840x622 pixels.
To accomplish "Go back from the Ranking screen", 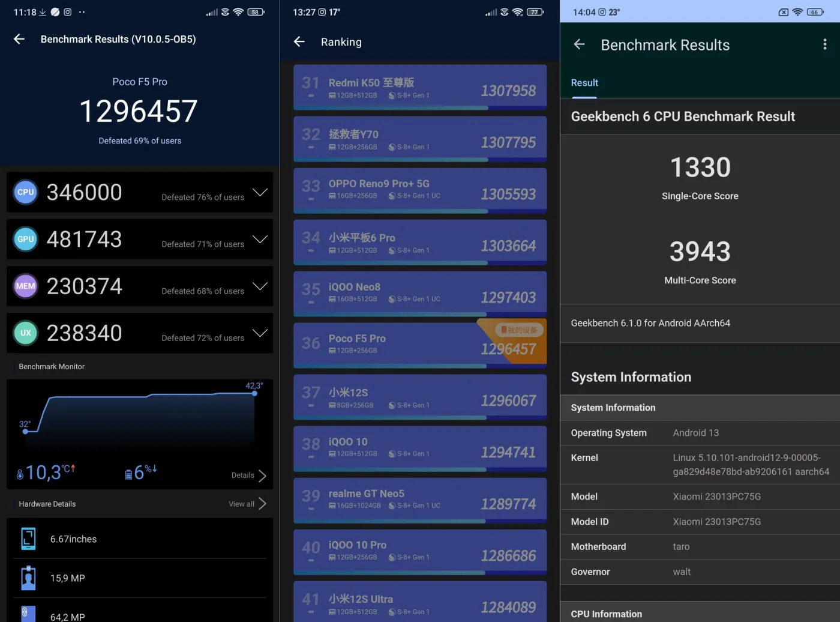I will tap(299, 41).
